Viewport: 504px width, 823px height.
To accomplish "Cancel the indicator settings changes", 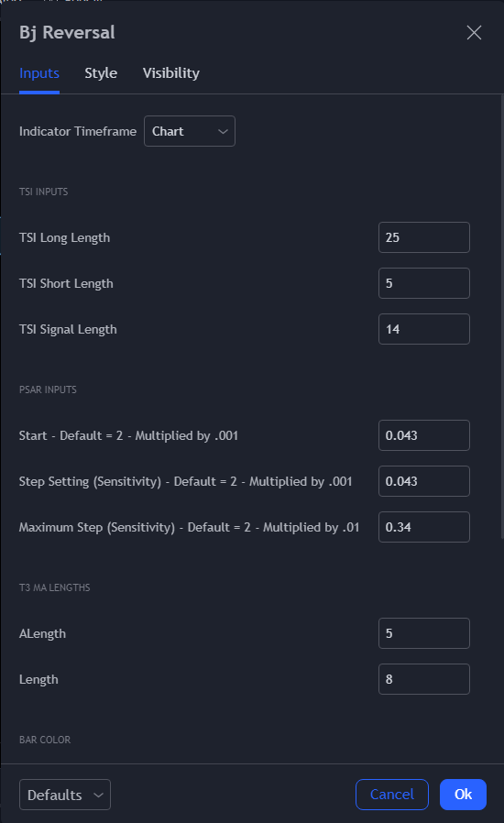I will (392, 795).
